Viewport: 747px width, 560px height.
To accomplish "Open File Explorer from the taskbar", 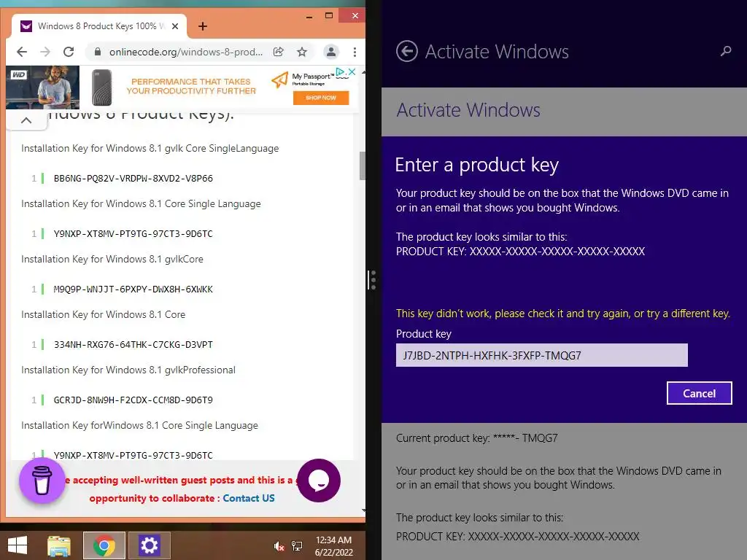I will click(x=59, y=545).
